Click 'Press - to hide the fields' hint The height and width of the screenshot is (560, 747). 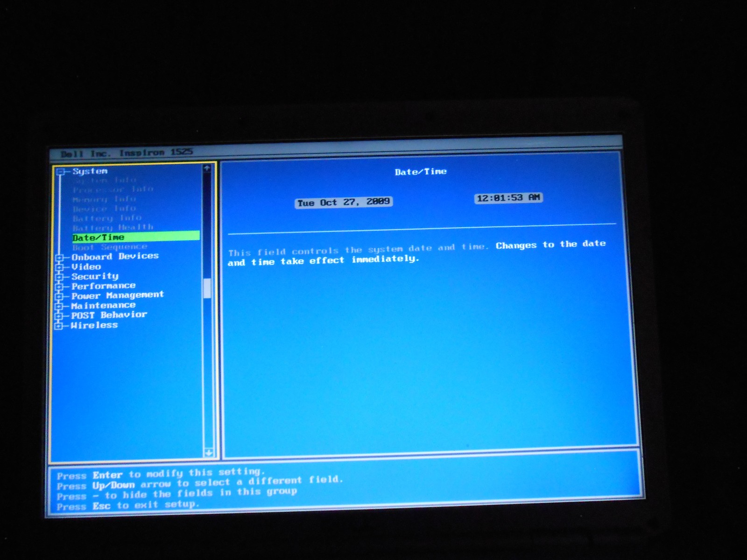pos(176,494)
